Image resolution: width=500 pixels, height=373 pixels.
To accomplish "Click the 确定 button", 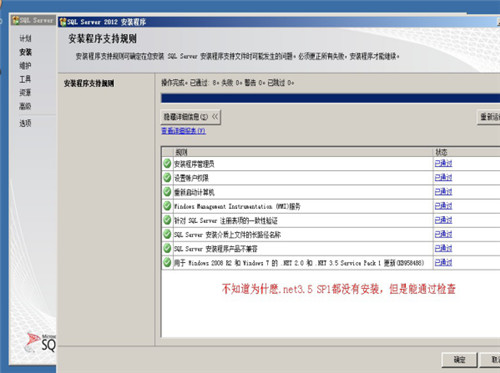I will (x=459, y=360).
